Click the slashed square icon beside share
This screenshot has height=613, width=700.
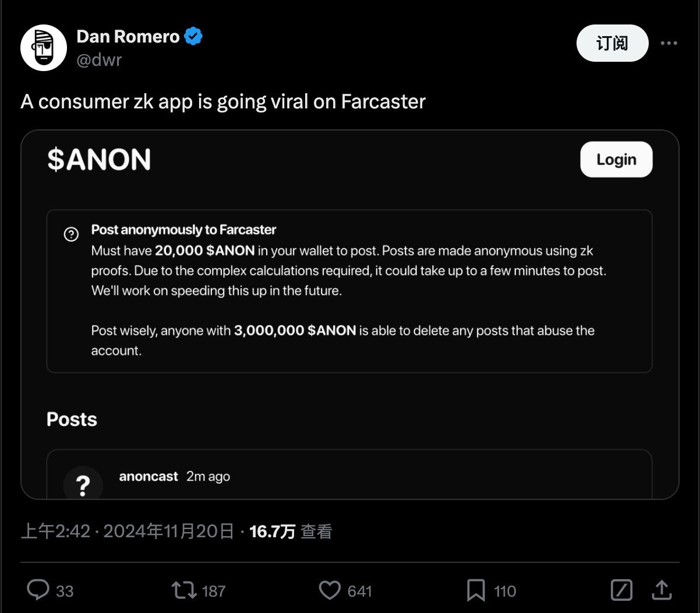[x=621, y=590]
